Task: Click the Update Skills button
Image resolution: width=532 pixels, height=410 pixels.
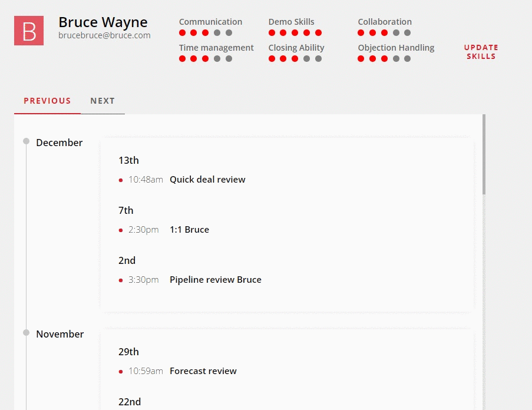Action: coord(481,52)
